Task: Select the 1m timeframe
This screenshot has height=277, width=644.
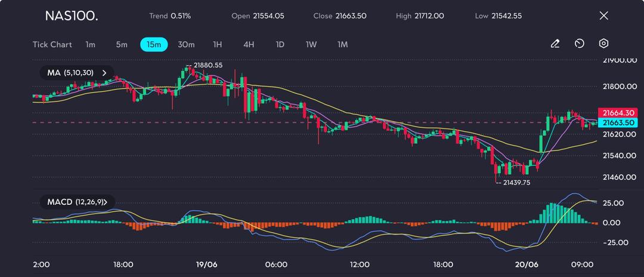Action: coord(90,45)
